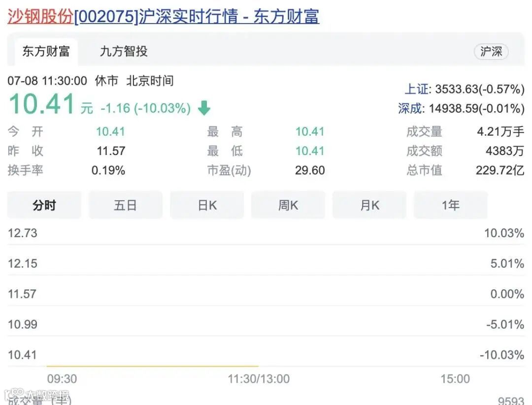Click the 最高 label
This screenshot has width=532, height=405.
click(x=225, y=131)
